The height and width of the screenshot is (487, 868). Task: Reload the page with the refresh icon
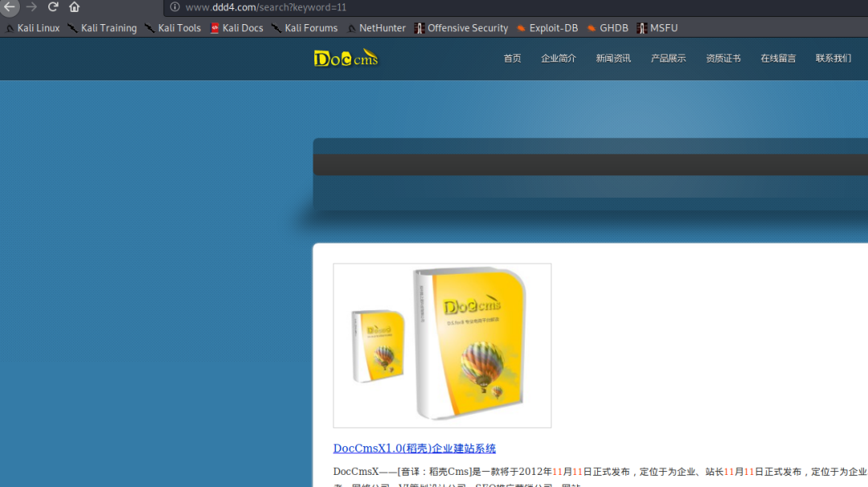tap(53, 7)
